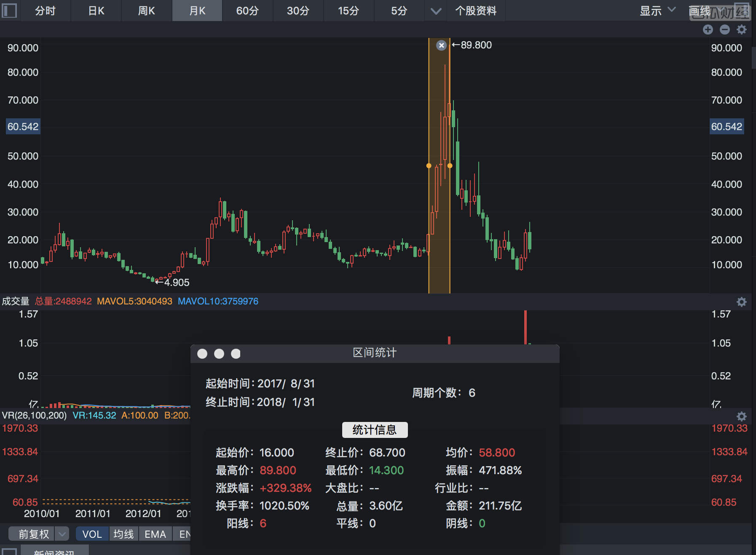
Task: Zoom out the K-line chart
Action: (x=725, y=29)
